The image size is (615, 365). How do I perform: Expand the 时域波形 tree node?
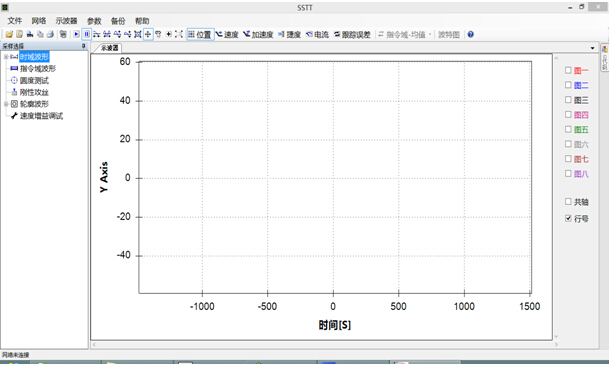tap(6, 57)
